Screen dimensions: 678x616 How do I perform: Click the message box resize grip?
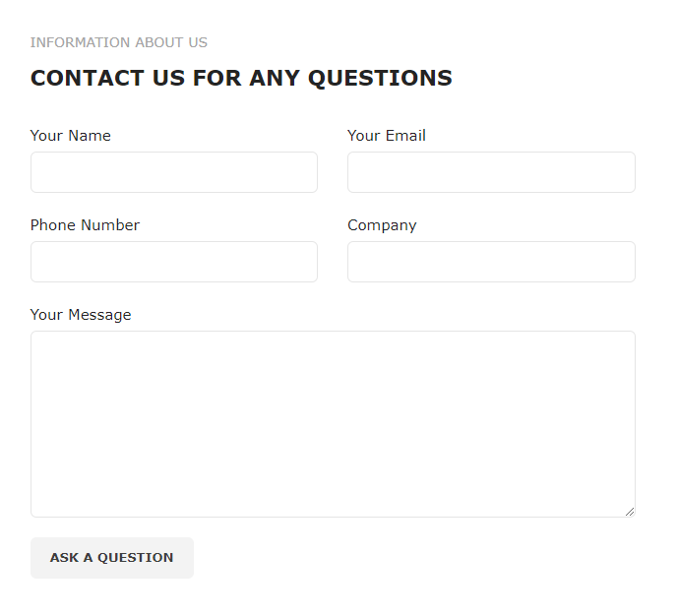click(x=630, y=512)
